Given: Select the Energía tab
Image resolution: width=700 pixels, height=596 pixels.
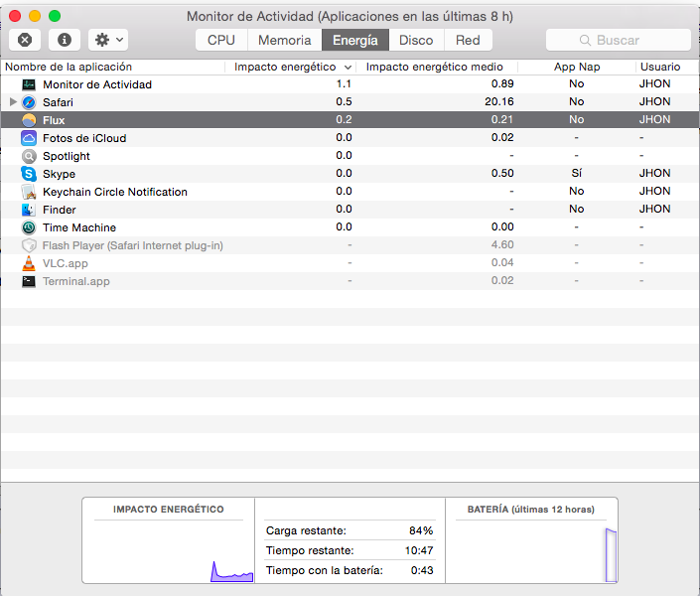Looking at the screenshot, I should [355, 40].
